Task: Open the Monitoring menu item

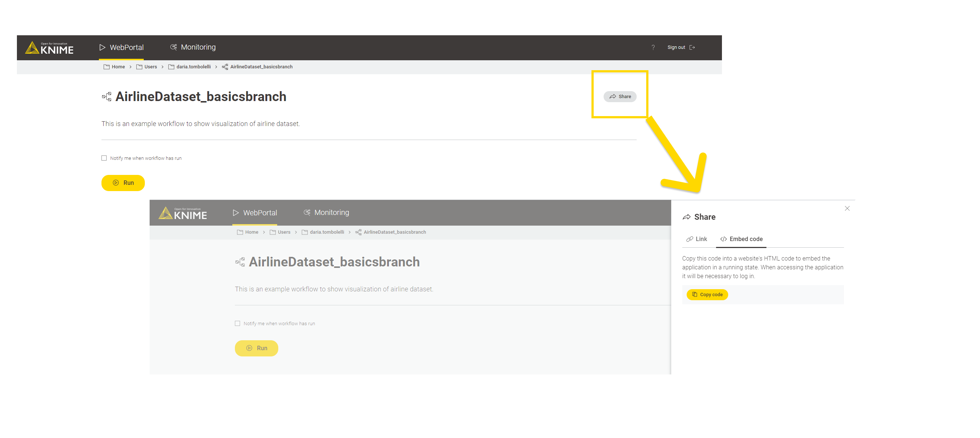Action: click(x=198, y=47)
